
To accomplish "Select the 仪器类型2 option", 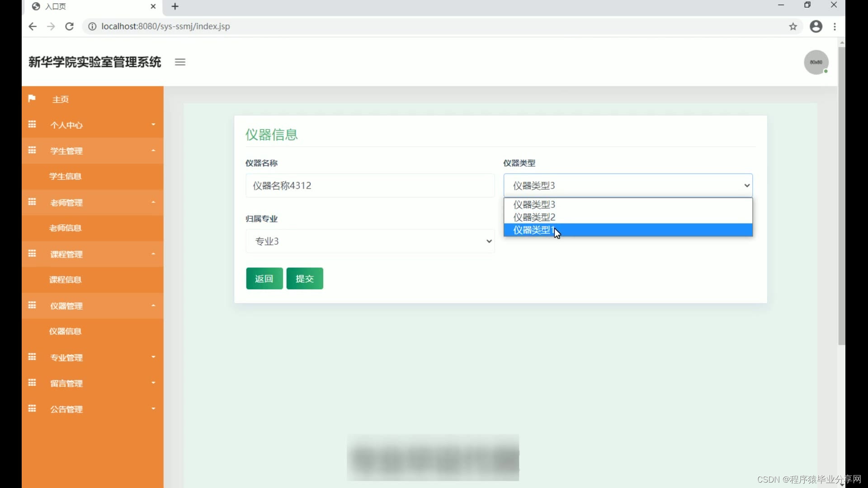I will (x=533, y=217).
